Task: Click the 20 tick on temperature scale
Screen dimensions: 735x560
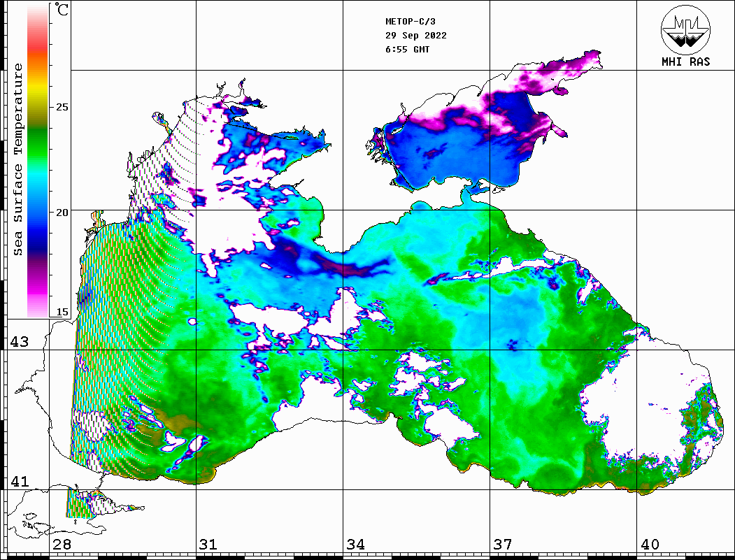Action: click(62, 213)
